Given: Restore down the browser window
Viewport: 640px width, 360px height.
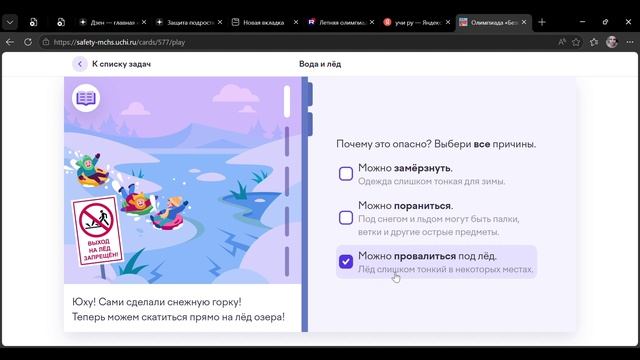Looking at the screenshot, I should pyautogui.click(x=605, y=22).
